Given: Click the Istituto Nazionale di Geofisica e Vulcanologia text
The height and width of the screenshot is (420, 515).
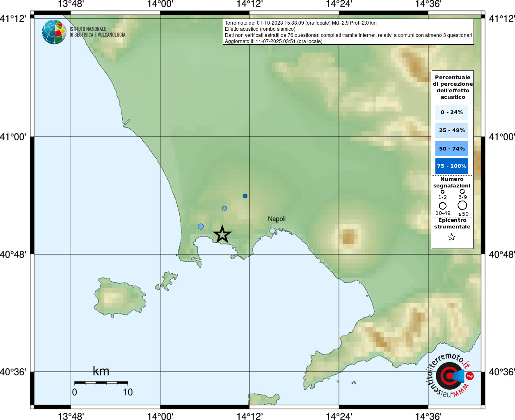Looking at the screenshot, I should click(x=97, y=32).
